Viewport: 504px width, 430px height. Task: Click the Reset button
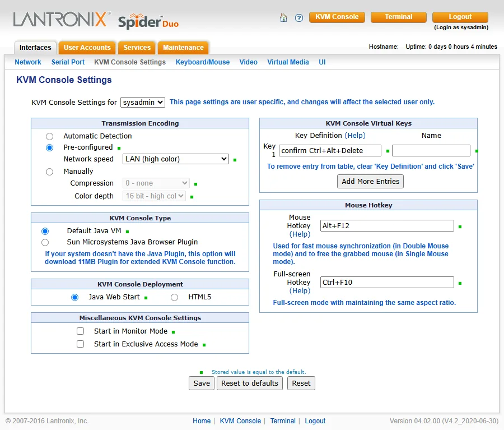(301, 383)
